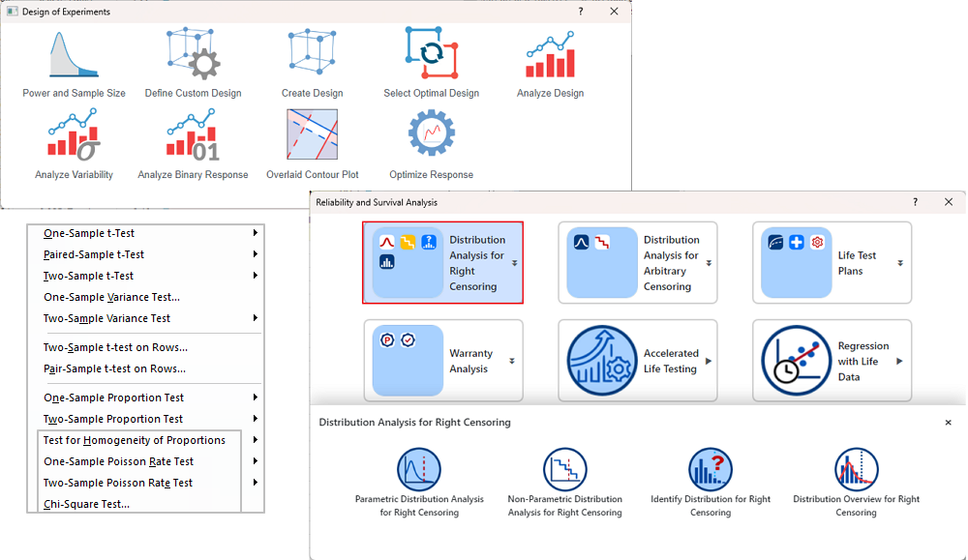Screen dimensions: 968x560
Task: Open Analyze Binary Response tool
Action: [x=193, y=134]
